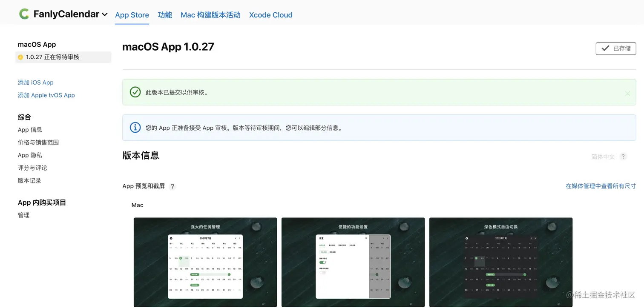Image resolution: width=644 pixels, height=308 pixels.
Task: Click the macOS App sidebar heading
Action: tap(37, 45)
